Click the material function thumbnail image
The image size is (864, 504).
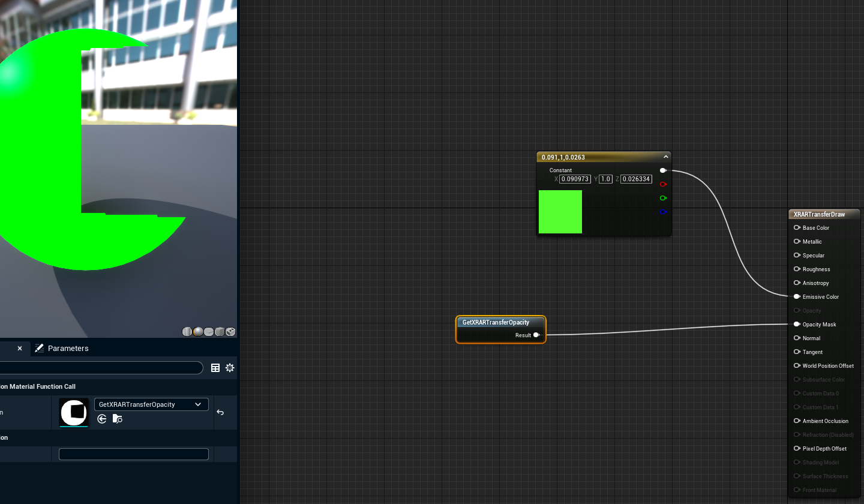point(73,412)
